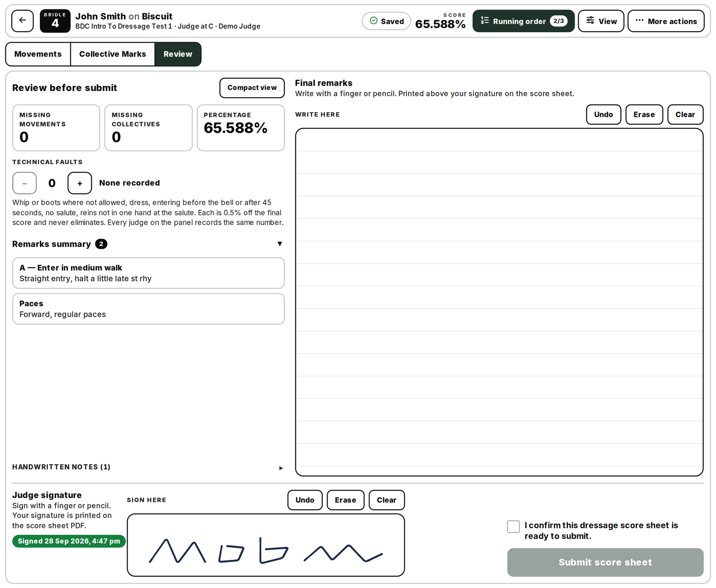Click the Remarks summary count badge
716x588 pixels.
(x=101, y=244)
